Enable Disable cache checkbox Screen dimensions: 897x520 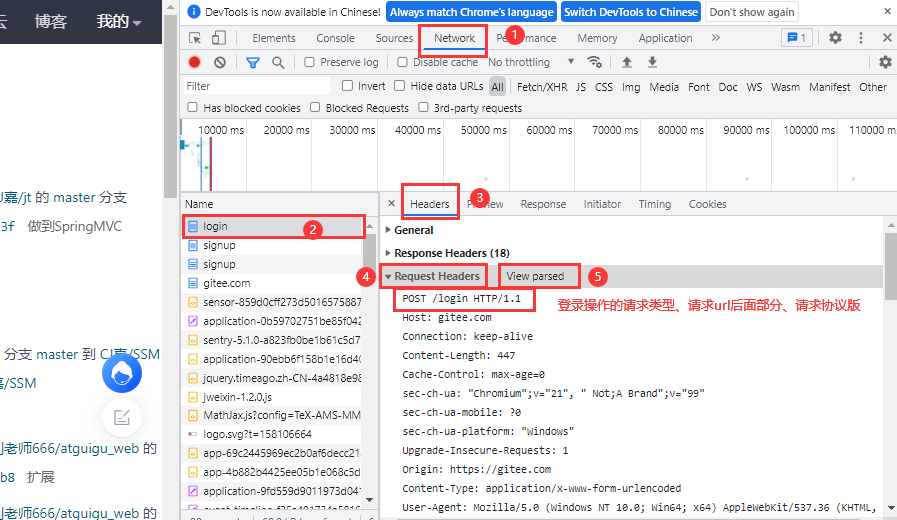pyautogui.click(x=402, y=62)
